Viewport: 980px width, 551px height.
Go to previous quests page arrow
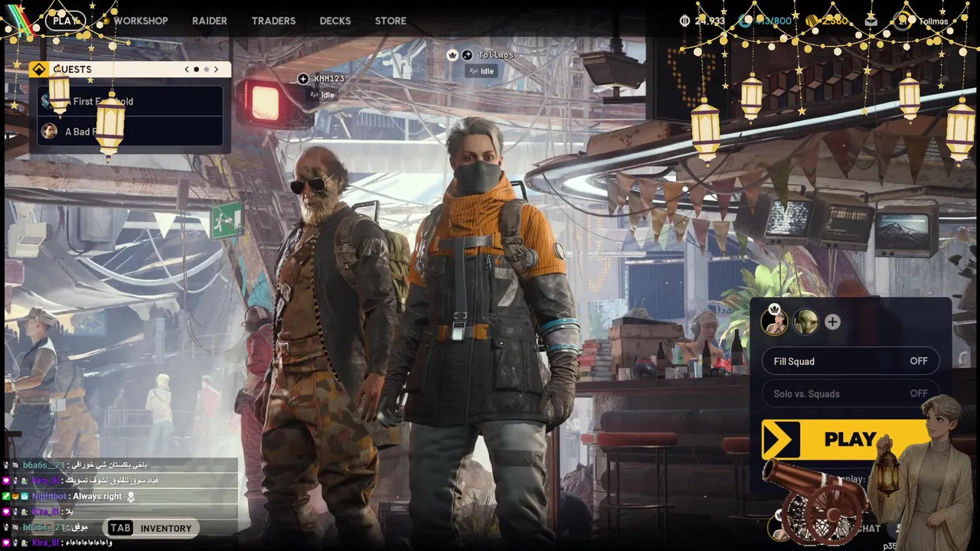pyautogui.click(x=187, y=69)
